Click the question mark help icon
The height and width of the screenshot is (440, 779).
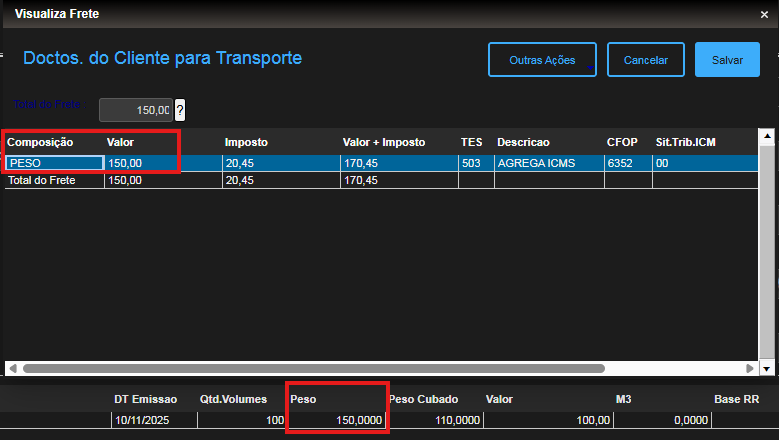(x=180, y=110)
